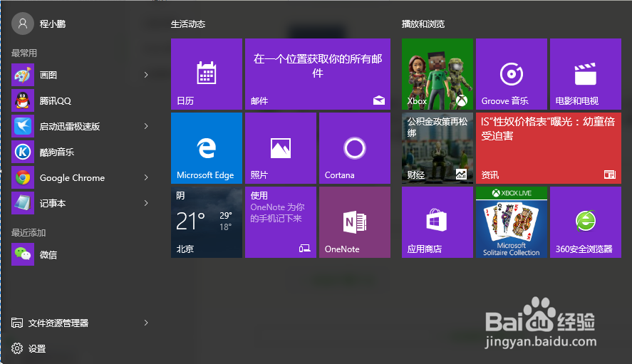Expand the 启动迅雷极速版 jump list arrow
632x364 pixels.
[146, 126]
